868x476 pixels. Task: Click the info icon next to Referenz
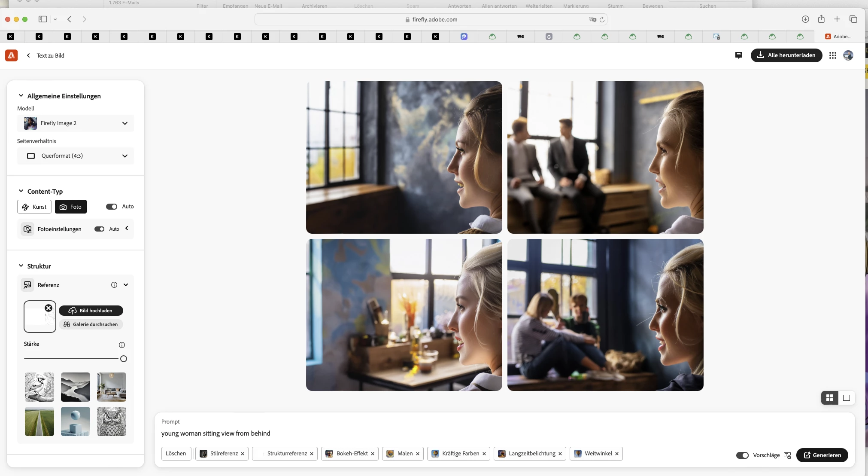114,285
